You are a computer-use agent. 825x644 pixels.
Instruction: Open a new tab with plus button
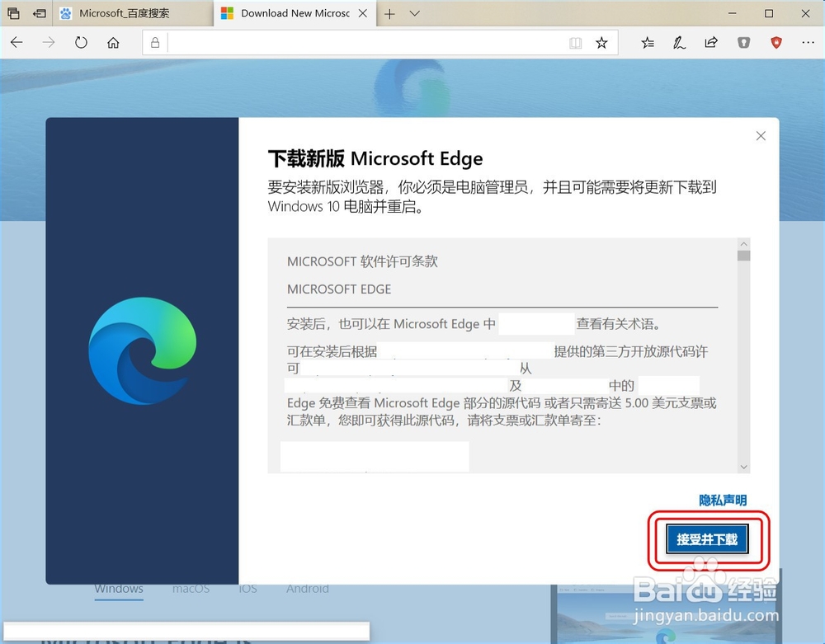389,14
